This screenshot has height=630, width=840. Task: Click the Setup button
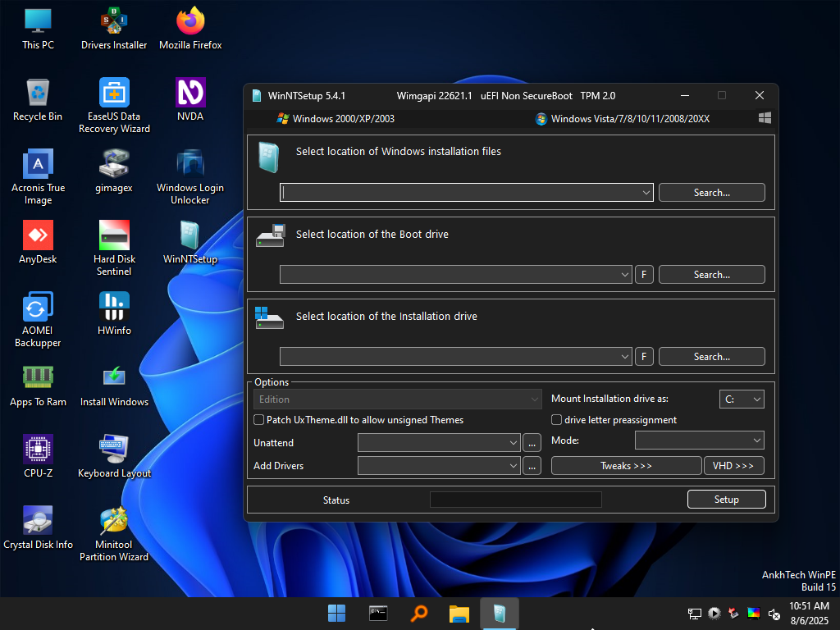tap(726, 500)
